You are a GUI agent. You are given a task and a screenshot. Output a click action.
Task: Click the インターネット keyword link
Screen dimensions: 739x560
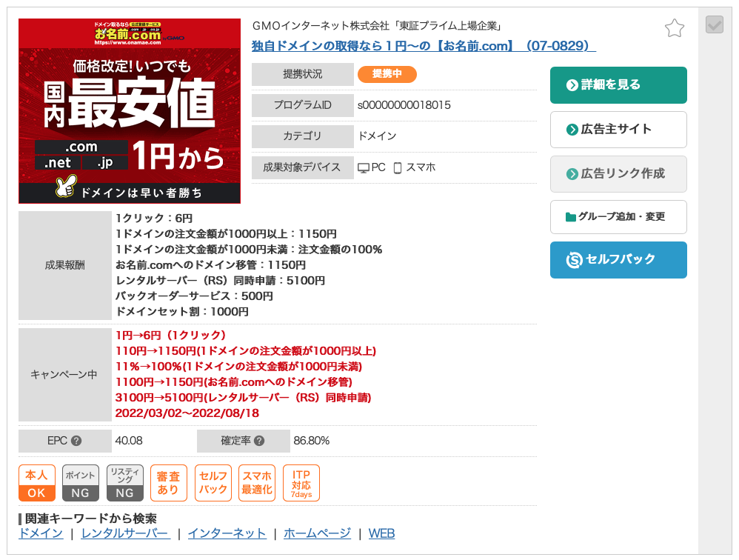pos(227,533)
